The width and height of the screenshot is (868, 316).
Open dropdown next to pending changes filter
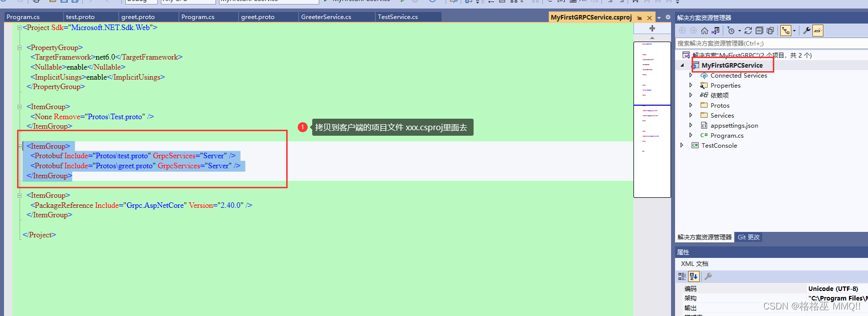tap(740, 31)
